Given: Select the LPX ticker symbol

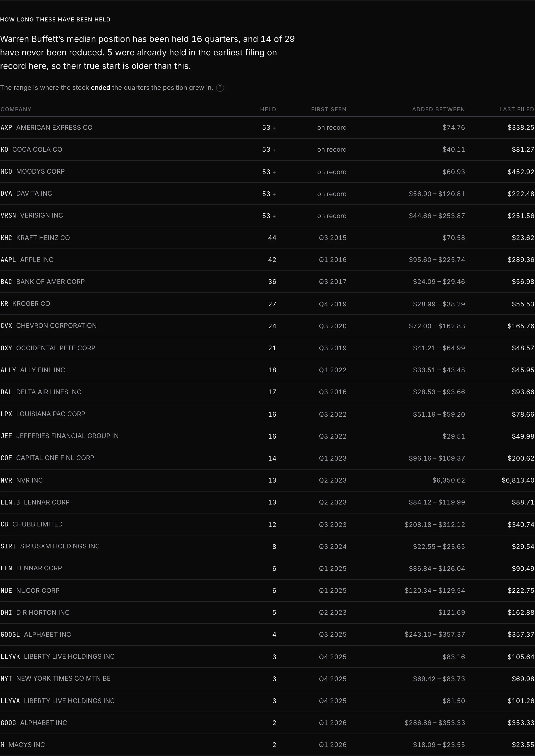Looking at the screenshot, I should [x=6, y=414].
